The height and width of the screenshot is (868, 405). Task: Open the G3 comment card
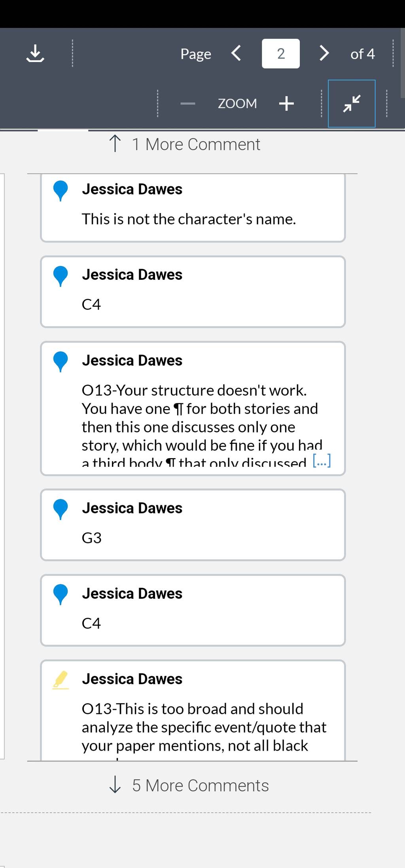coord(193,525)
